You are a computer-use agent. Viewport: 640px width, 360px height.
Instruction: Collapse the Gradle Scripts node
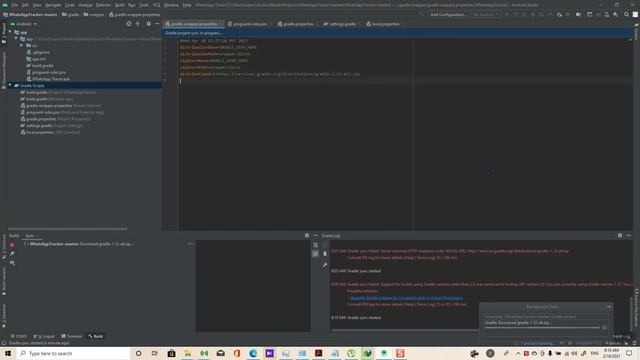(10, 85)
